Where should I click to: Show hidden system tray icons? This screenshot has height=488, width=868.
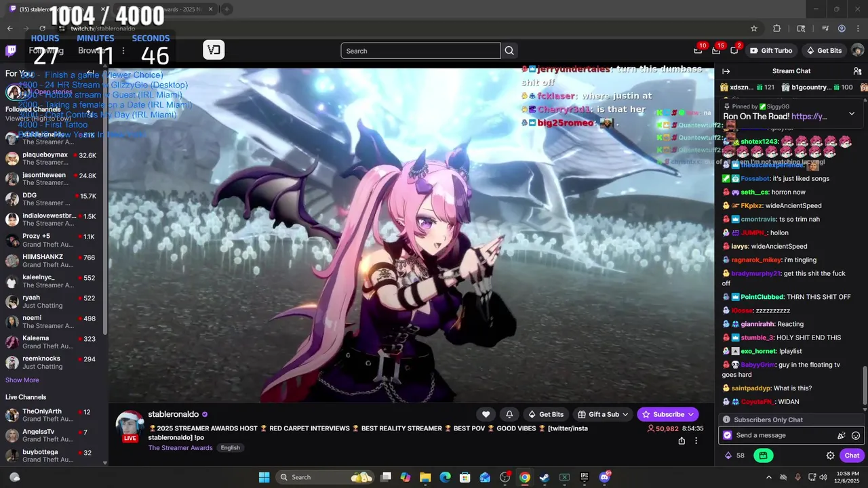tap(768, 477)
